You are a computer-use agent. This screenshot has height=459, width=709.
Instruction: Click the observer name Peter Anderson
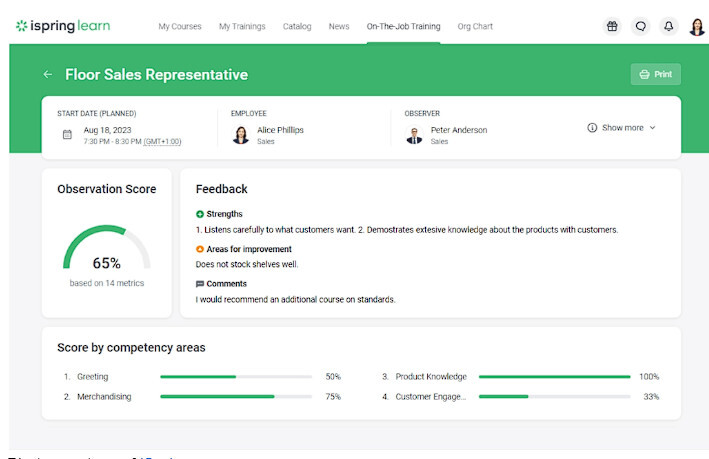(x=459, y=130)
